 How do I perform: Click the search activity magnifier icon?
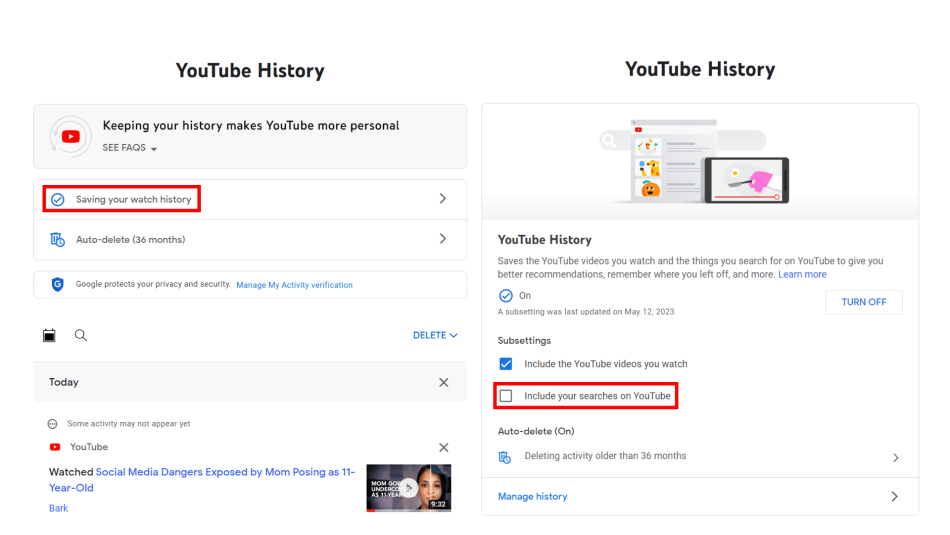tap(81, 335)
